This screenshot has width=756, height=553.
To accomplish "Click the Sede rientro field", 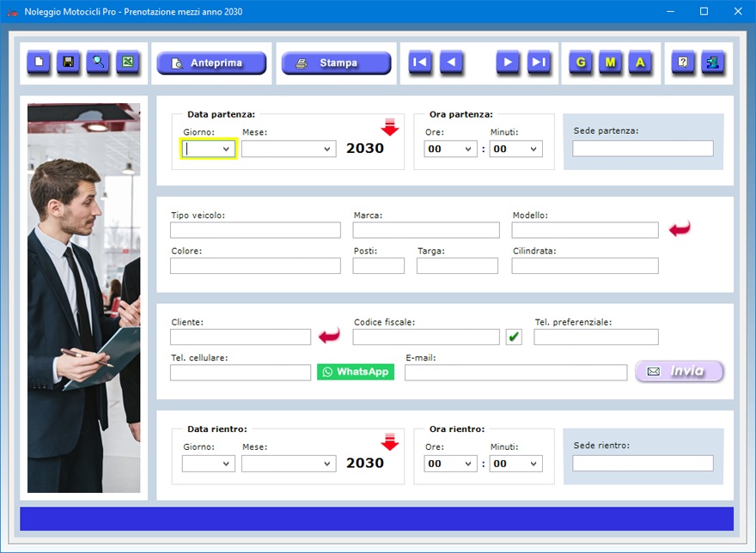I will coord(643,464).
